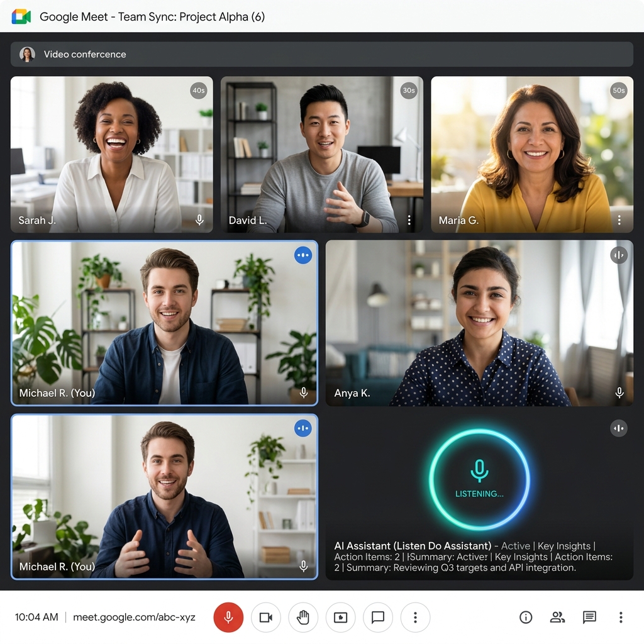Open the people participants panel
Viewport: 644px width, 644px height.
[x=557, y=617]
